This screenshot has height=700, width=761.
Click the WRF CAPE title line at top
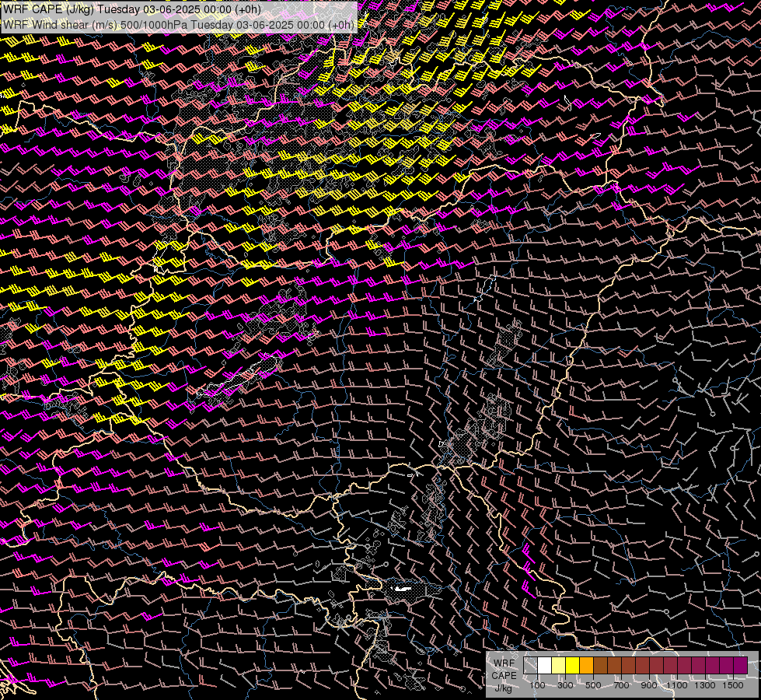click(132, 9)
